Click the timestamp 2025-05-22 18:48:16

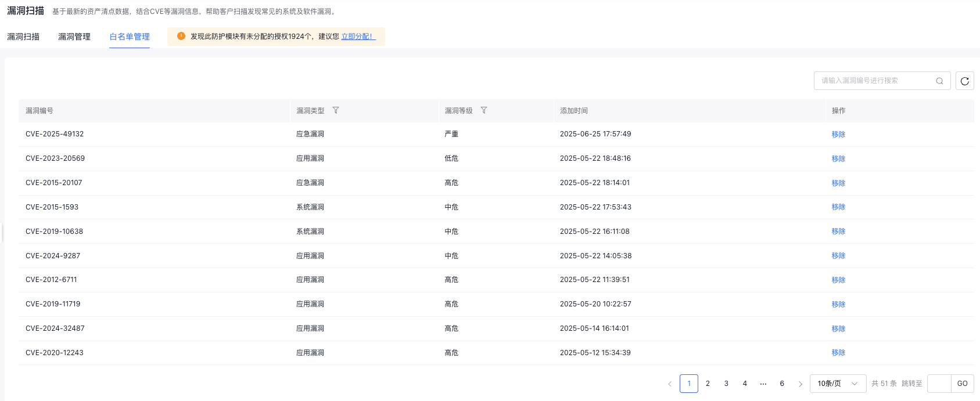tap(595, 158)
